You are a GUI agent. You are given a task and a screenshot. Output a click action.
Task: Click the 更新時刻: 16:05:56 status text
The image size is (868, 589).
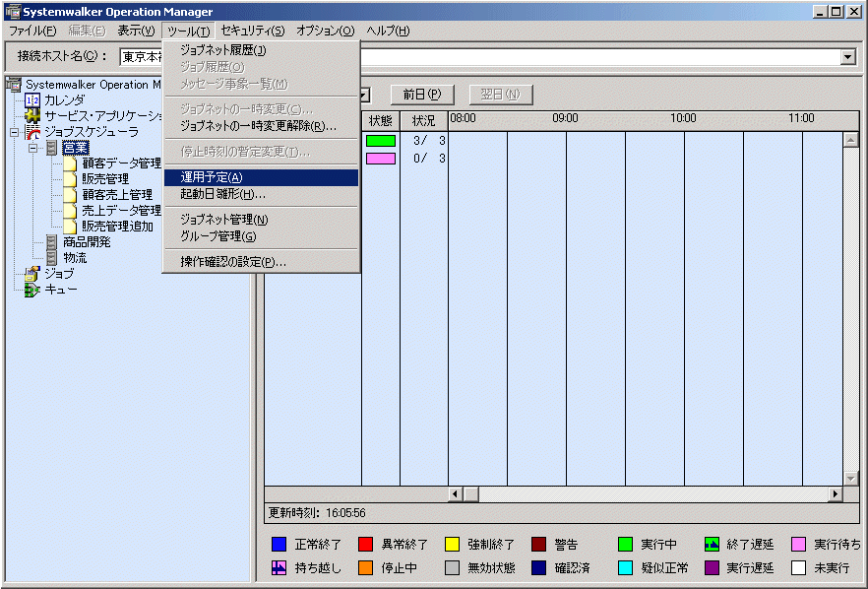[x=317, y=513]
